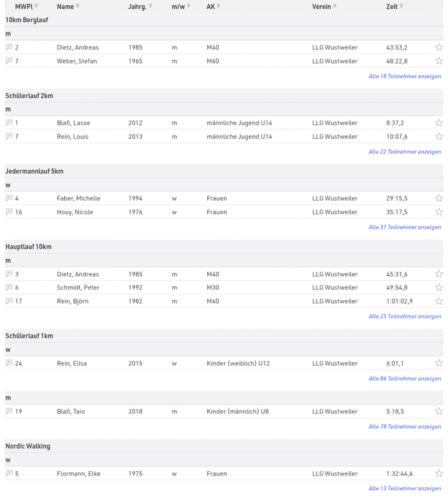The height and width of the screenshot is (498, 448).
Task: Click comment icon in Rein, Elisa row
Action: (x=9, y=363)
